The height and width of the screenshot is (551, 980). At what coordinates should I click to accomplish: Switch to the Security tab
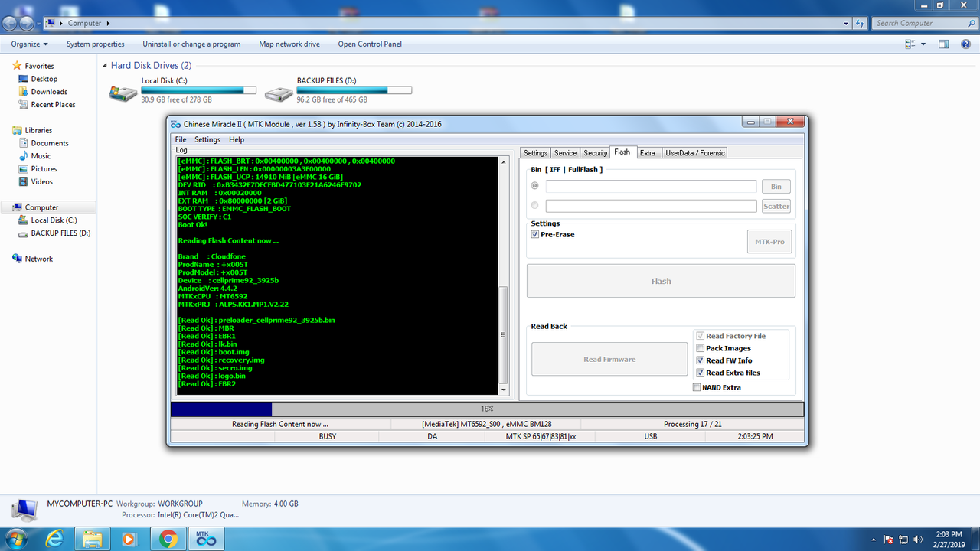[595, 153]
